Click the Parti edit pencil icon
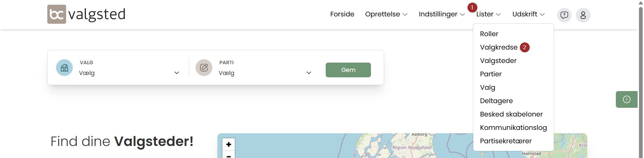This screenshot has width=644, height=158. [204, 68]
